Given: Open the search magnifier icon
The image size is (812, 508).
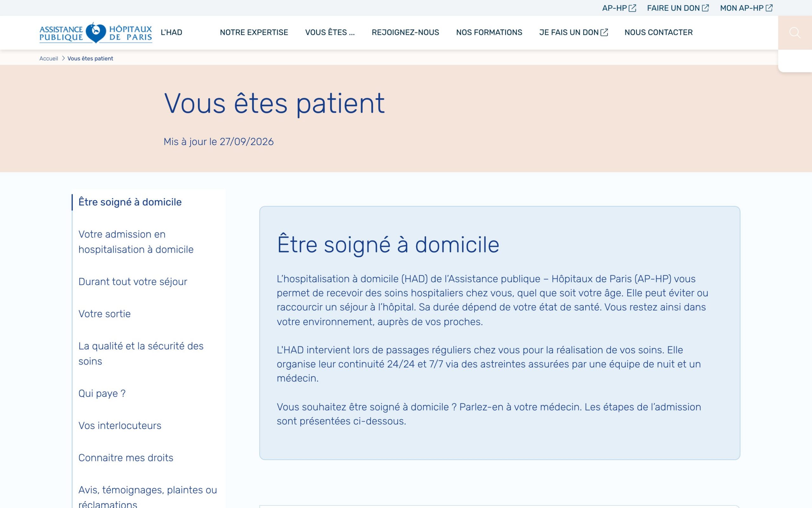Looking at the screenshot, I should [x=795, y=33].
